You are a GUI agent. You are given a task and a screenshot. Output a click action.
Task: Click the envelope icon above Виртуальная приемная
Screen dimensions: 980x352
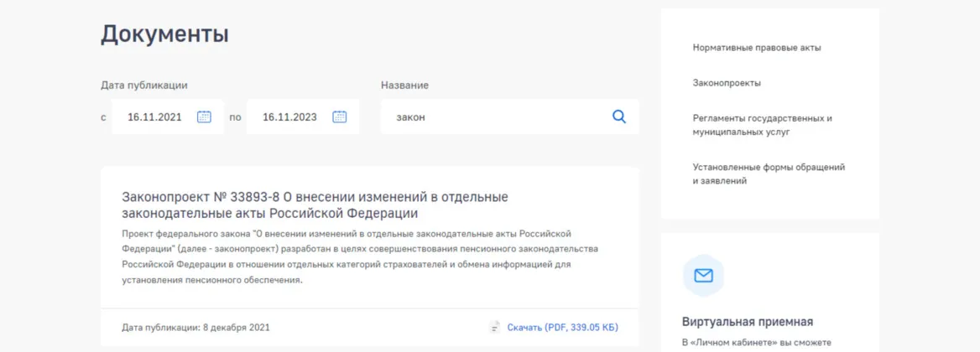[x=704, y=275]
